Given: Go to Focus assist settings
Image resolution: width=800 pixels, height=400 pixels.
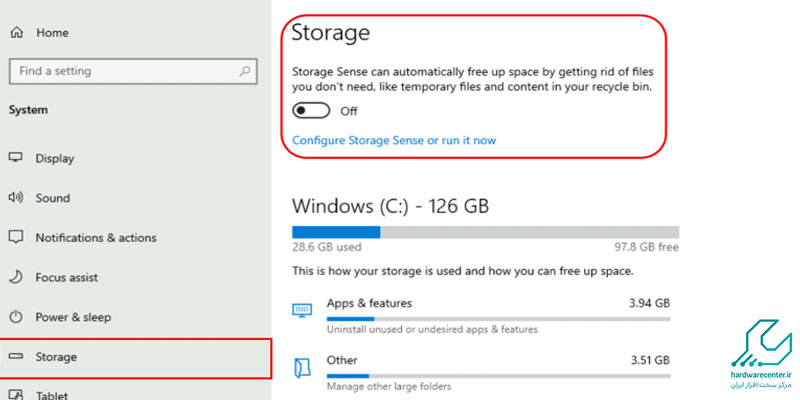Looking at the screenshot, I should 66,277.
